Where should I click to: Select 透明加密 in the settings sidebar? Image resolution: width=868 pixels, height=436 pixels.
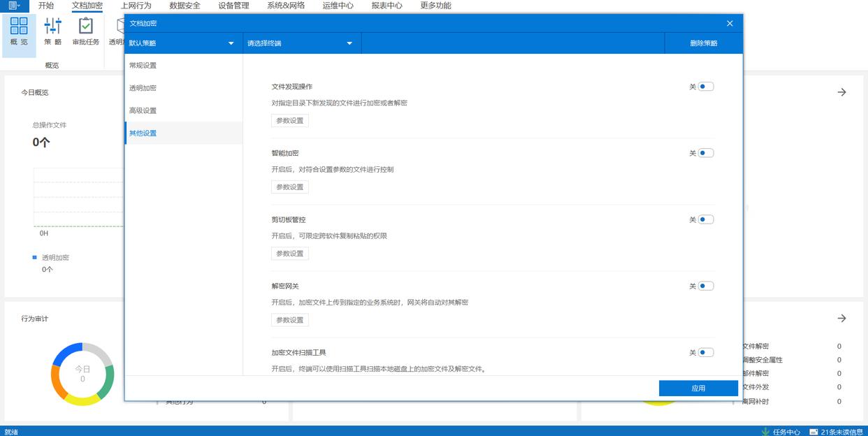click(x=143, y=88)
